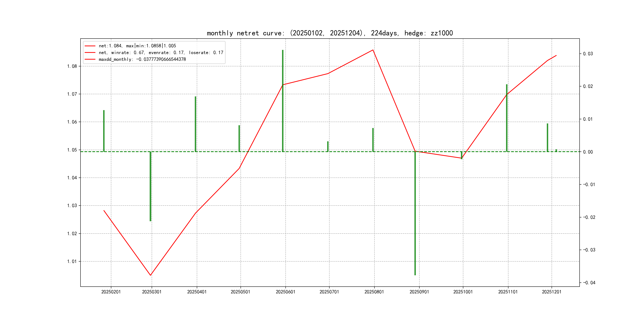This screenshot has width=644, height=322.
Task: Click the net max|min legend entry
Action: [x=137, y=46]
